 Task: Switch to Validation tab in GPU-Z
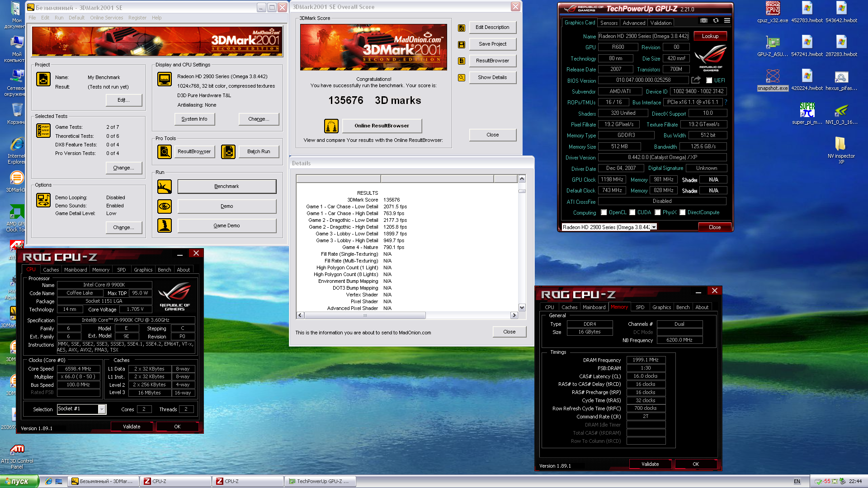661,23
